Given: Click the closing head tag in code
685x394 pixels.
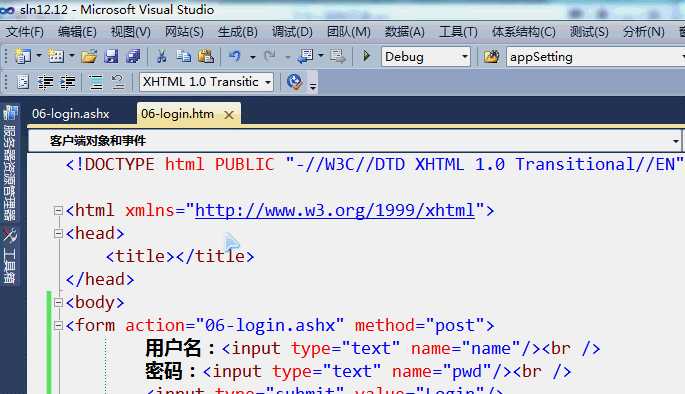Looking at the screenshot, I should tap(100, 280).
